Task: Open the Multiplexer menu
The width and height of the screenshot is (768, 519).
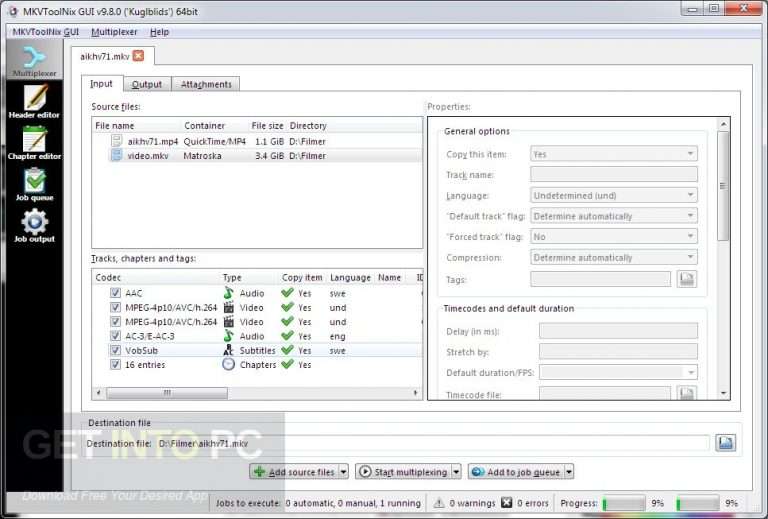Action: point(114,32)
